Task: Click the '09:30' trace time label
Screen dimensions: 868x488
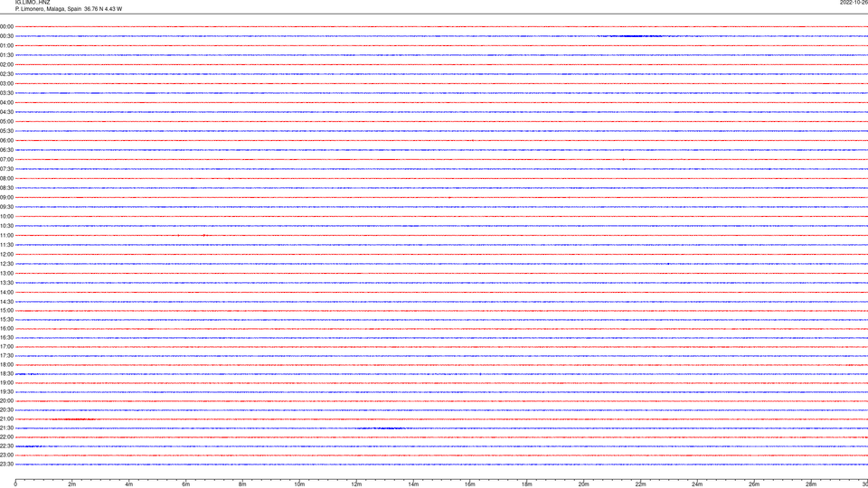Action: [x=6, y=208]
